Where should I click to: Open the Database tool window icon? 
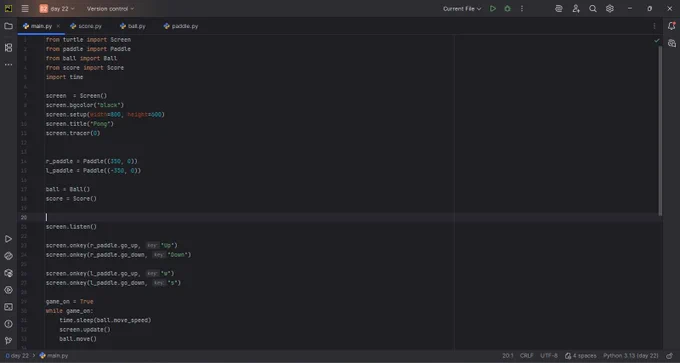pos(671,43)
